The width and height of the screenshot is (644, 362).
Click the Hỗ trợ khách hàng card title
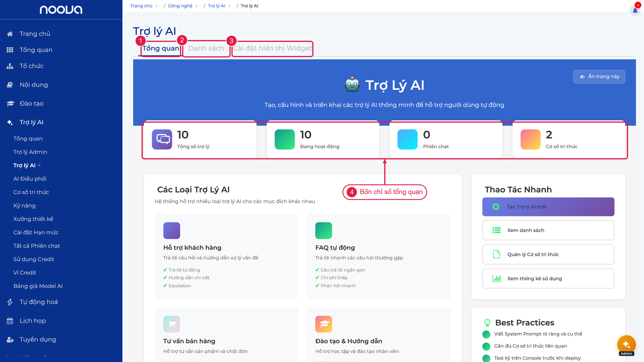coord(192,248)
